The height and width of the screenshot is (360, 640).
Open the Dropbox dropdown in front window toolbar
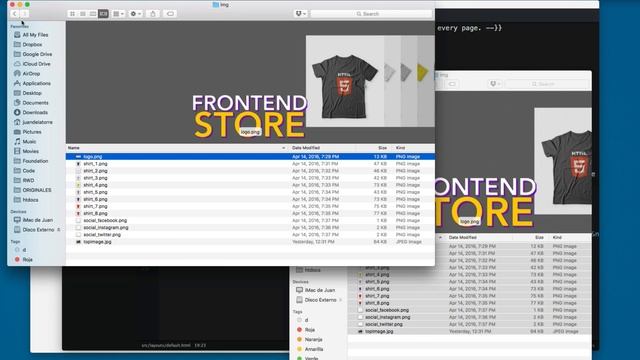300,14
